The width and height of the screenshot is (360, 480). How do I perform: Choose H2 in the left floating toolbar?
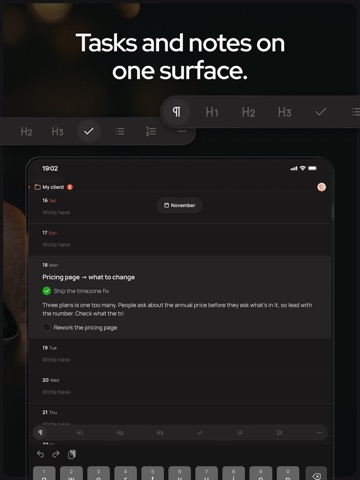[26, 132]
